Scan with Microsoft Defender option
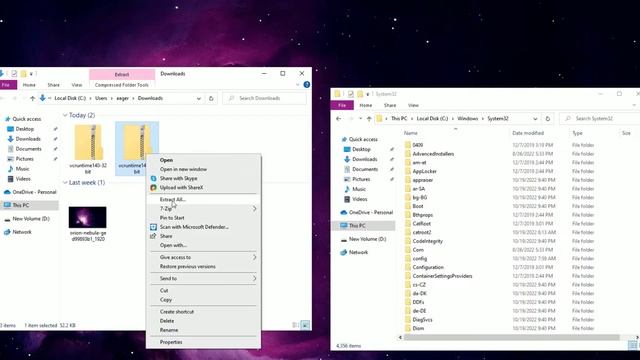Screen dimensions: 640x360 (194, 227)
